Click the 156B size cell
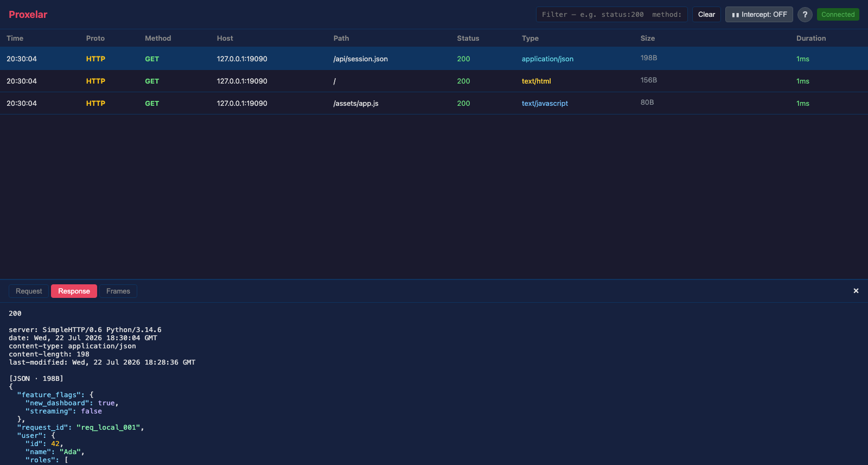 649,80
